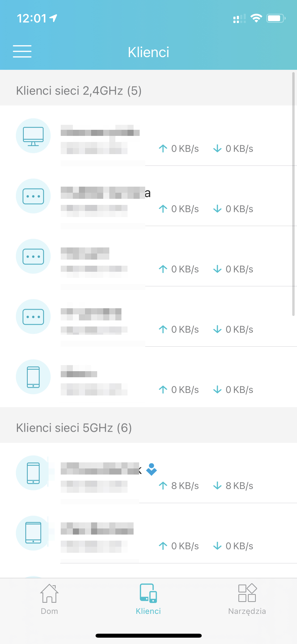The image size is (297, 644).
Task: Tap the phone icon of the fifth 2,4GHz client
Action: (33, 377)
